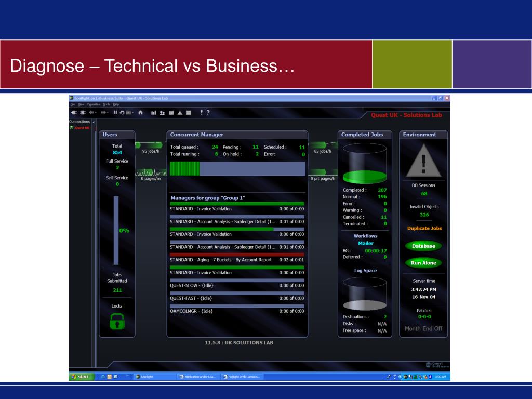Image resolution: width=532 pixels, height=399 pixels.
Task: Click the forward arrow toolbar icon
Action: pyautogui.click(x=103, y=113)
